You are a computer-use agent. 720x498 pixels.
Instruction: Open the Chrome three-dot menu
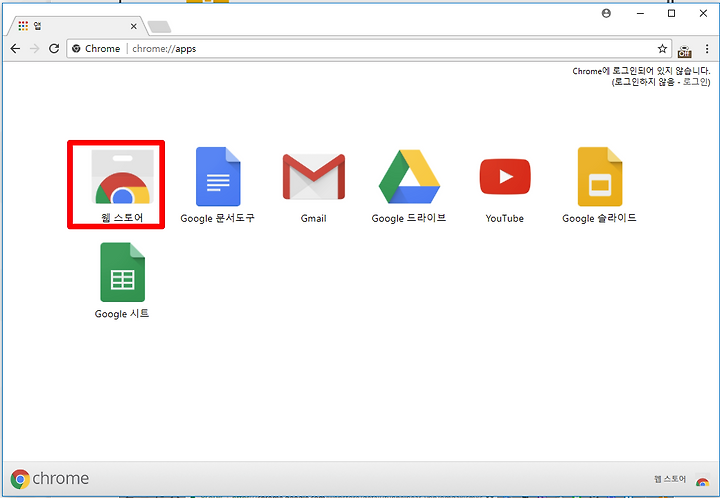click(707, 49)
